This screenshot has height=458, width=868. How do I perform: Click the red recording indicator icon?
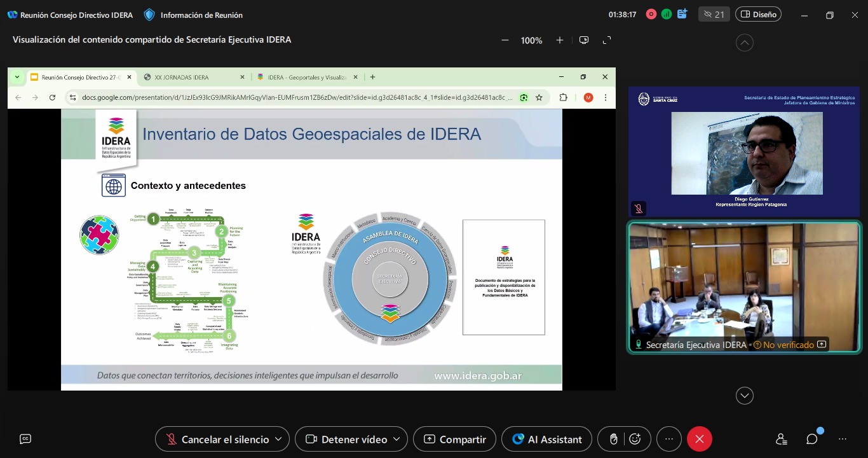pyautogui.click(x=651, y=15)
